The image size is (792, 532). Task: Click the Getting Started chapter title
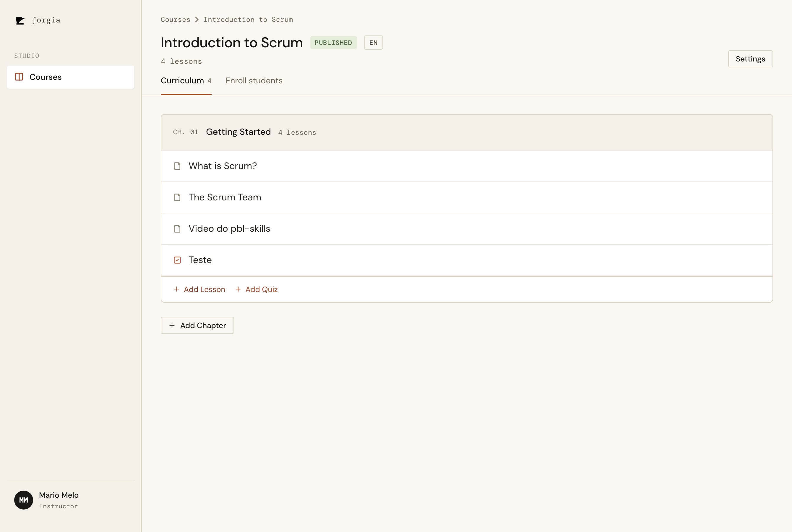coord(238,132)
